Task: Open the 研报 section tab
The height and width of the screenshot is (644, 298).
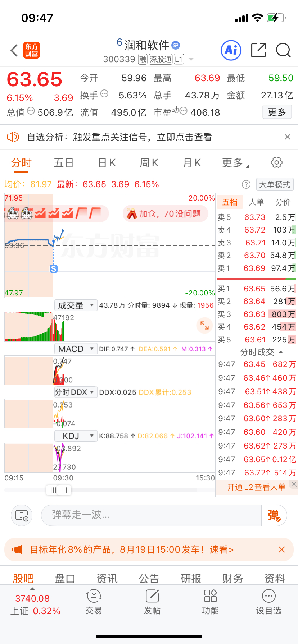Action: click(x=191, y=578)
